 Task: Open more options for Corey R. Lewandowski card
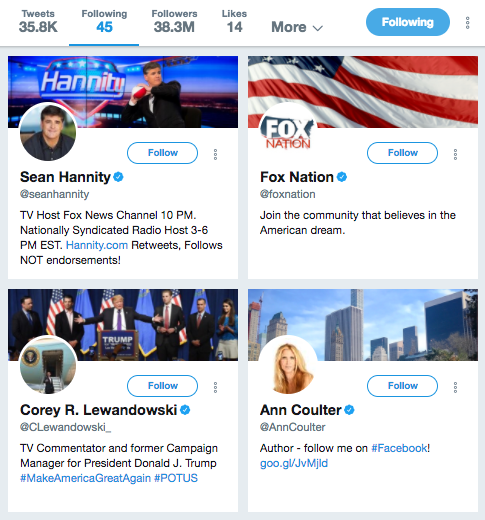pyautogui.click(x=215, y=387)
